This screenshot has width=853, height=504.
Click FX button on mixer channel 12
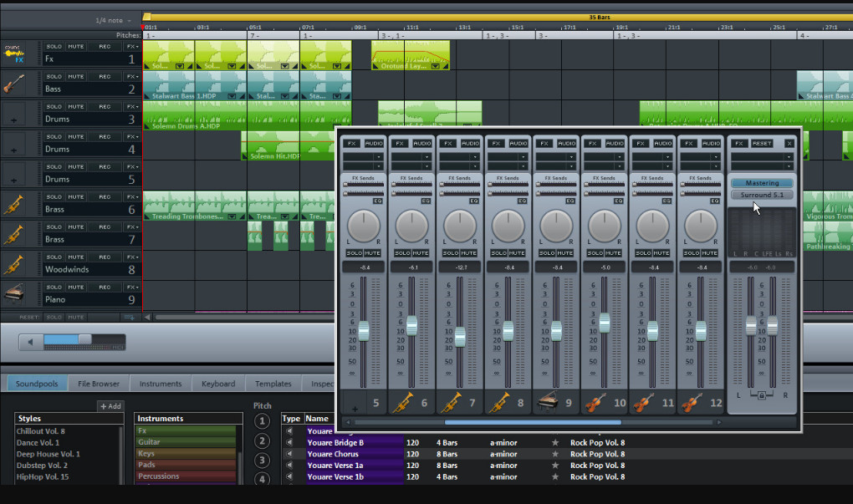689,144
